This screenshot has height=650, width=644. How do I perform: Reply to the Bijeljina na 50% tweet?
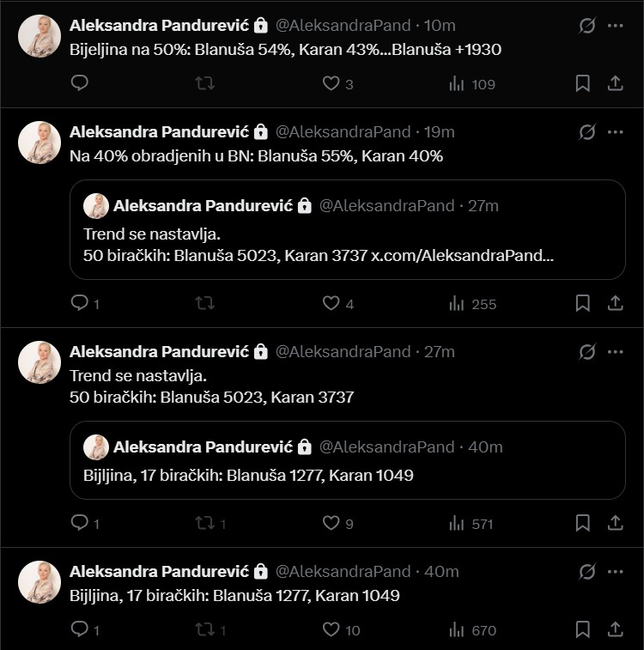pyautogui.click(x=80, y=83)
